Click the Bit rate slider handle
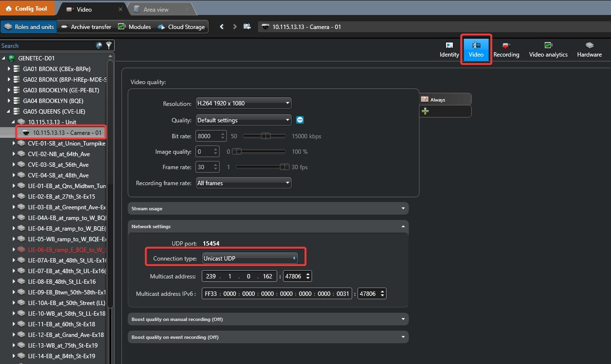611x364 pixels. click(x=266, y=136)
